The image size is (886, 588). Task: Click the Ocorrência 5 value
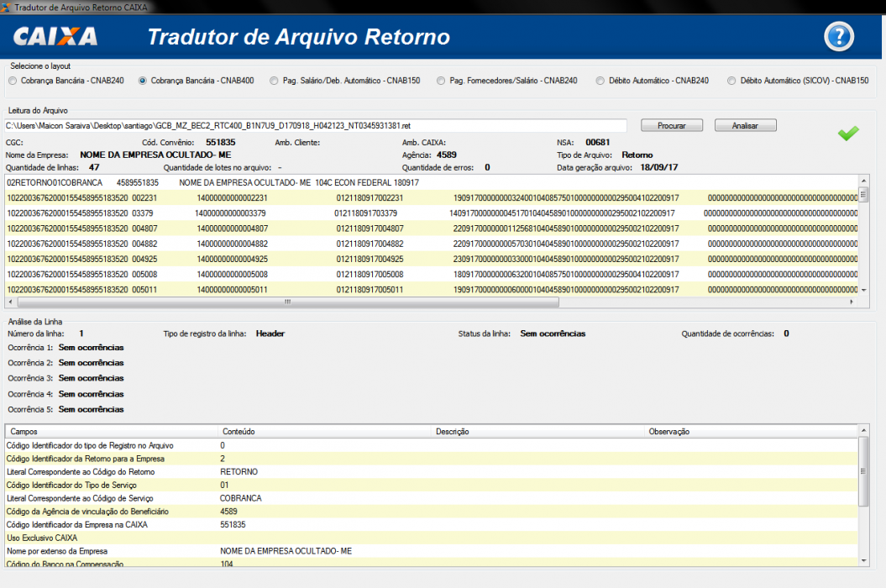tap(91, 409)
